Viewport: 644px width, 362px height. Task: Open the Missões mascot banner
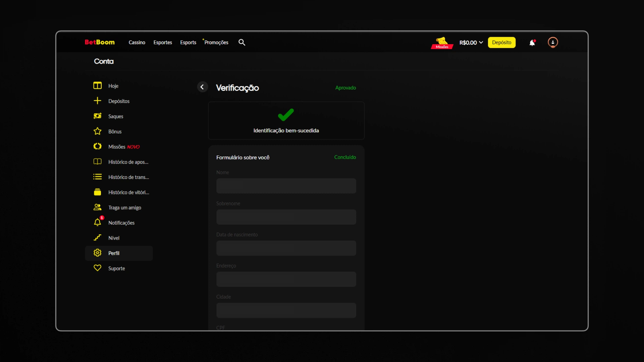click(441, 43)
